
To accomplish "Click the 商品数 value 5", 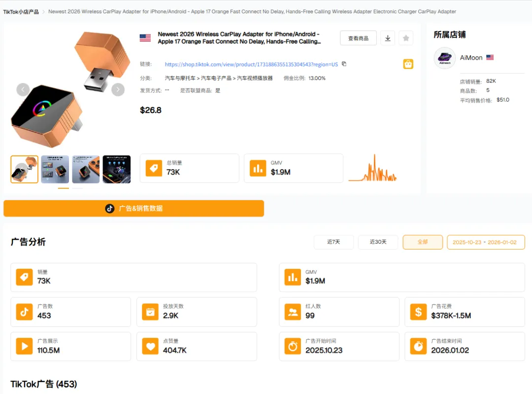I will 488,90.
